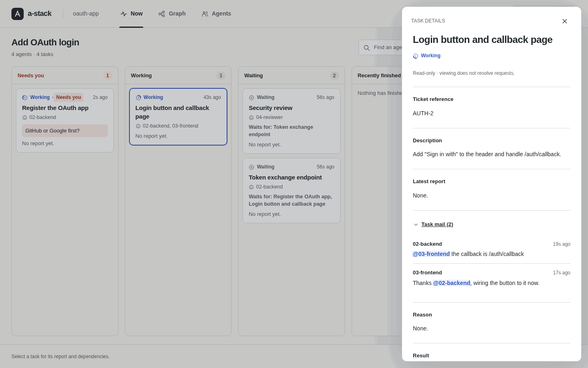Open the Task mail (2) link

(437, 224)
